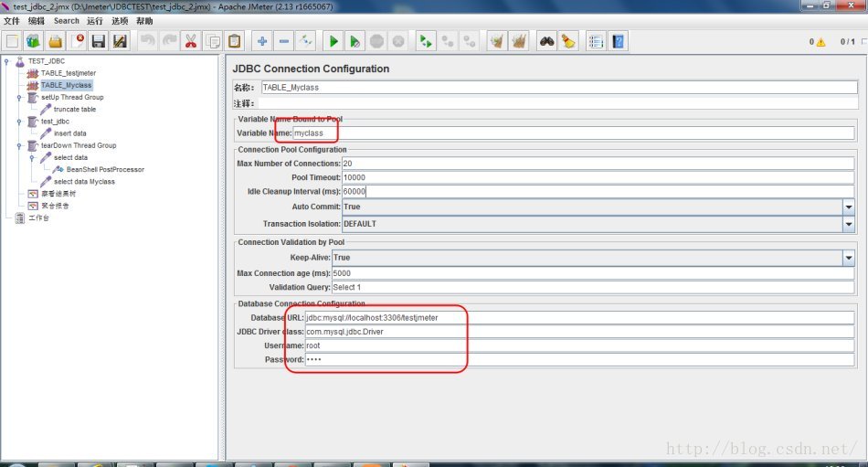Image resolution: width=868 pixels, height=467 pixels.
Task: Click the grey Stop test icon
Action: 376,41
